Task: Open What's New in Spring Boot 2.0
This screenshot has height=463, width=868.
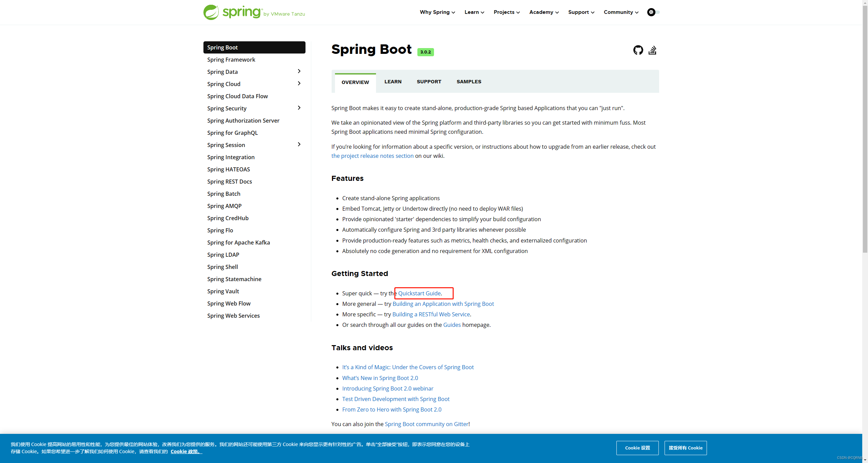Action: tap(380, 378)
